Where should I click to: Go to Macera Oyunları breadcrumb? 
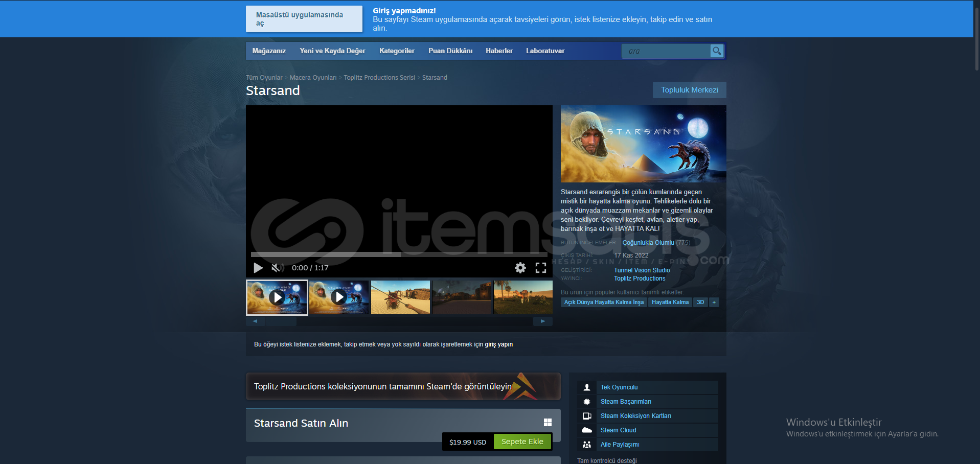(313, 78)
